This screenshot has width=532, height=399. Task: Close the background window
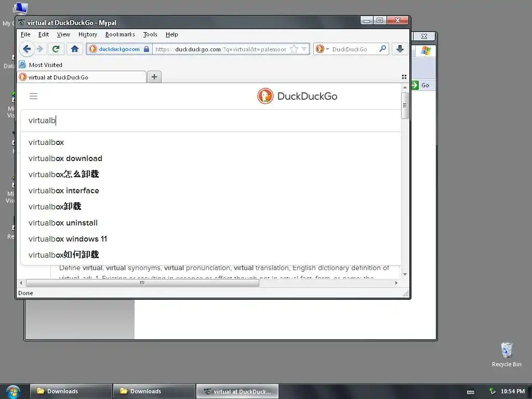(424, 36)
